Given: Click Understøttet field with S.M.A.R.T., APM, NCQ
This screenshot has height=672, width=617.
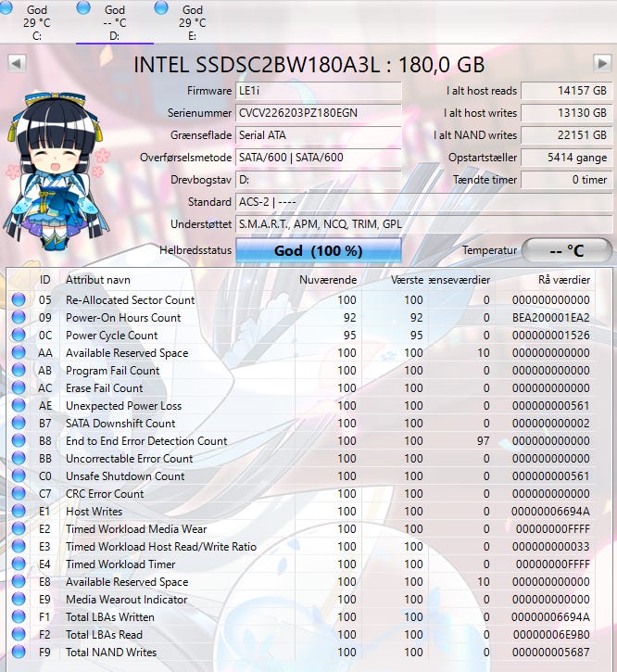Looking at the screenshot, I should [423, 224].
